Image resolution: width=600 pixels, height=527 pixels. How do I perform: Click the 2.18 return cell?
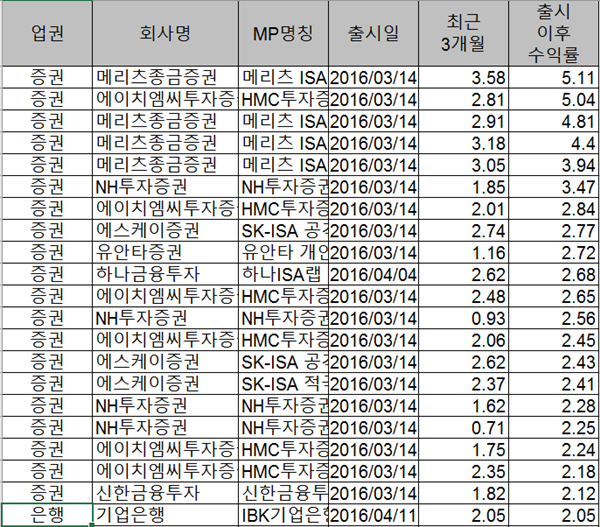554,471
